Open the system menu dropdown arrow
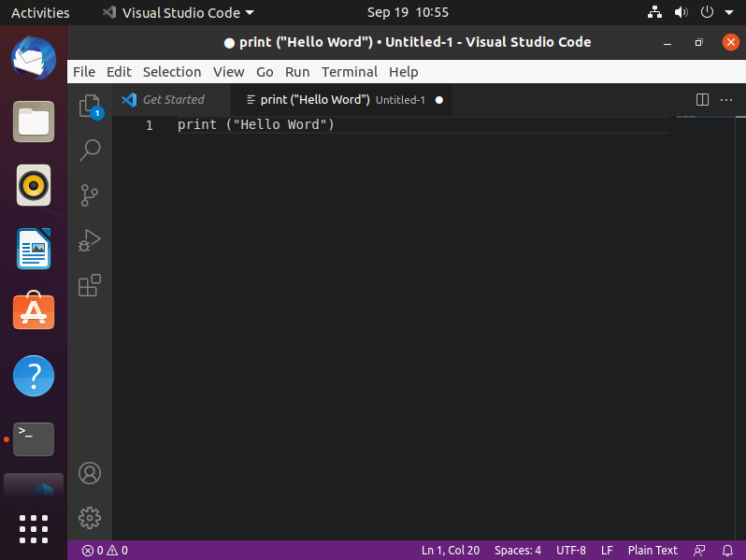This screenshot has height=560, width=746. click(x=729, y=12)
